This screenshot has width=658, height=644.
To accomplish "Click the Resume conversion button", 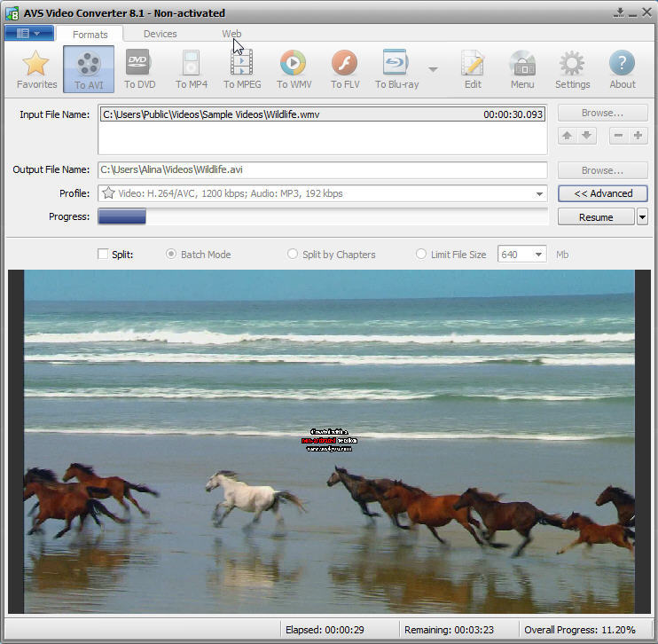I will coord(596,217).
